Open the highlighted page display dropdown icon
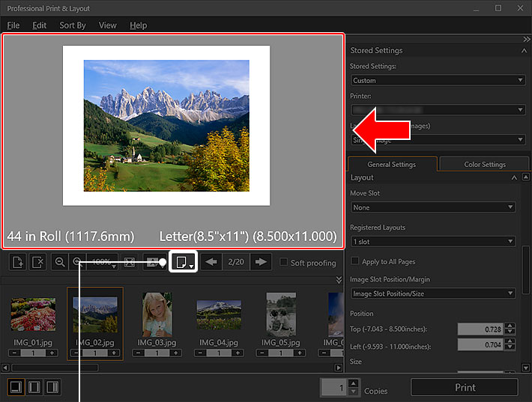532x402 pixels. click(x=183, y=262)
